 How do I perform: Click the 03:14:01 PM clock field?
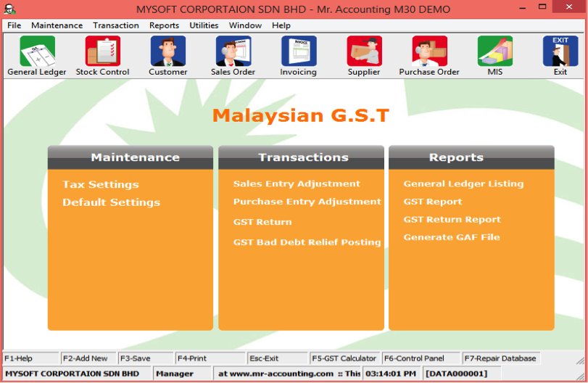click(x=392, y=374)
